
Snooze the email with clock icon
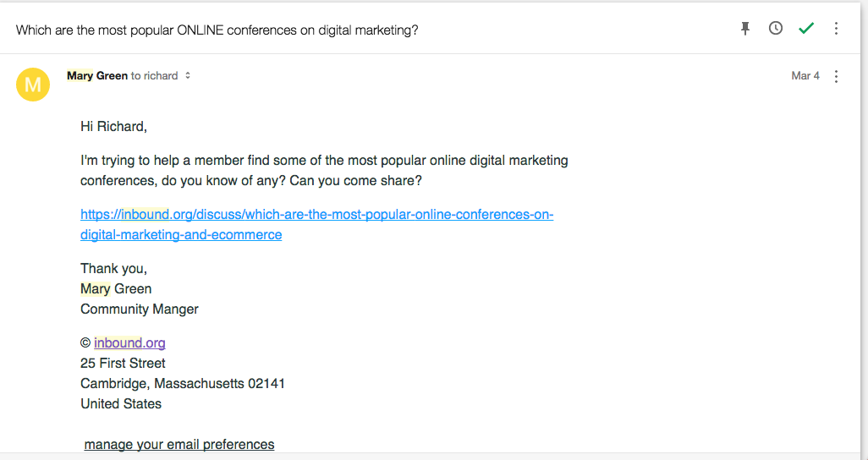pos(776,28)
